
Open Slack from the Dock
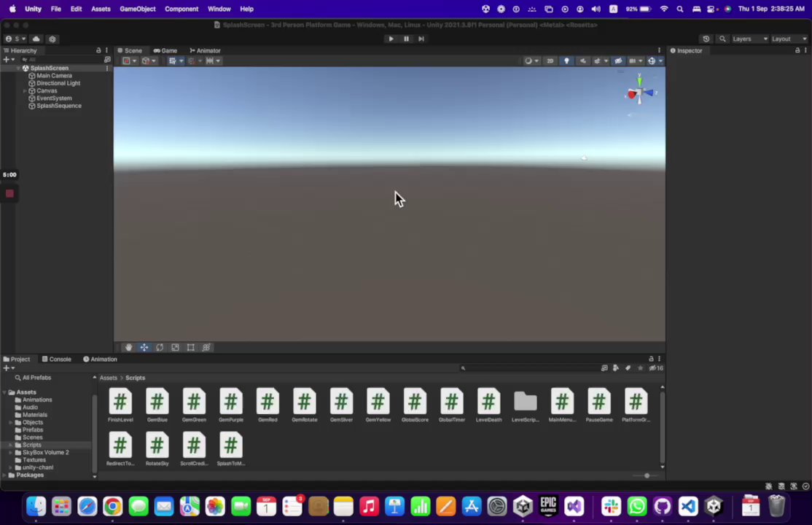611,506
